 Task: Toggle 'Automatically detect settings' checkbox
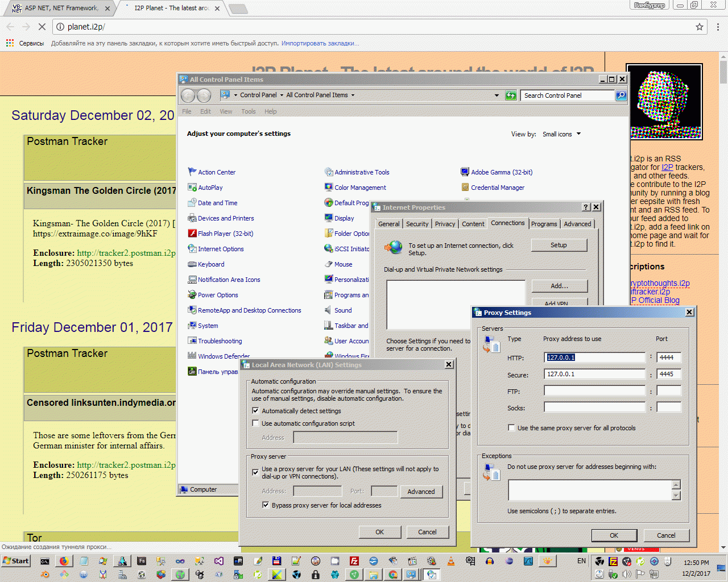255,411
